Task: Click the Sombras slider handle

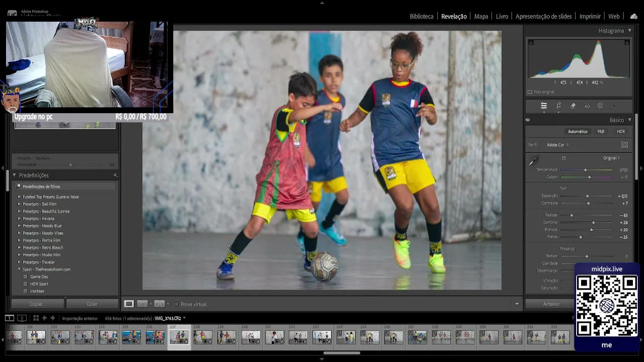Action: pyautogui.click(x=594, y=222)
